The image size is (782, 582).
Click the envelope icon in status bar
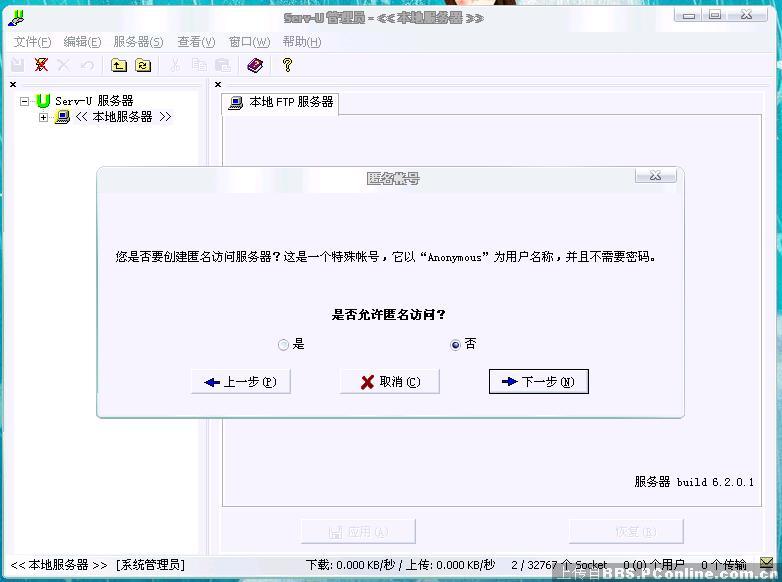click(x=766, y=564)
